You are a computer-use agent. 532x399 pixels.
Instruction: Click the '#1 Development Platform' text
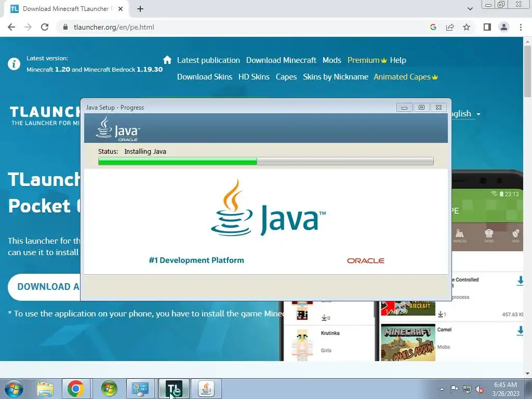[x=196, y=260]
